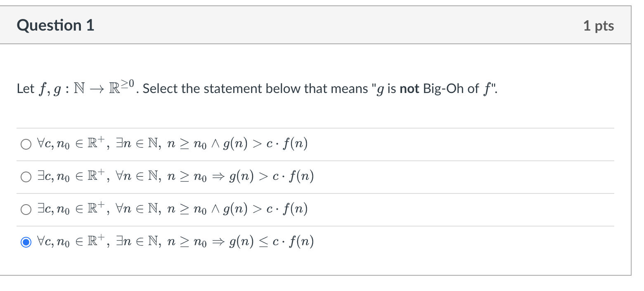Click the 1 pts label
The width and height of the screenshot is (644, 291).
(x=599, y=25)
